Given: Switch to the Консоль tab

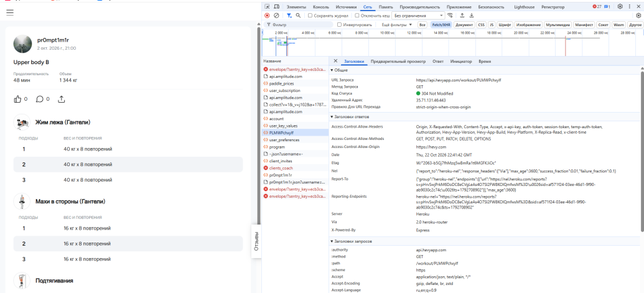Looking at the screenshot, I should tap(321, 7).
